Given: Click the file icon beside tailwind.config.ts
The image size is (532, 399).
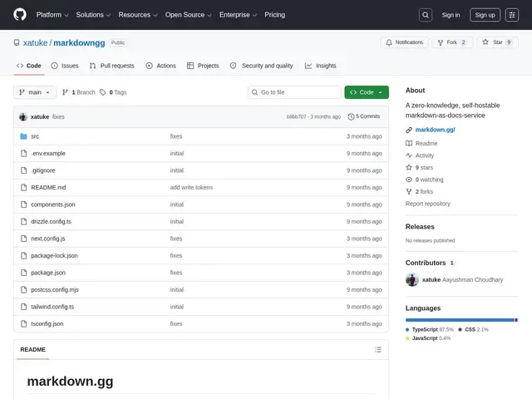Looking at the screenshot, I should [23, 307].
